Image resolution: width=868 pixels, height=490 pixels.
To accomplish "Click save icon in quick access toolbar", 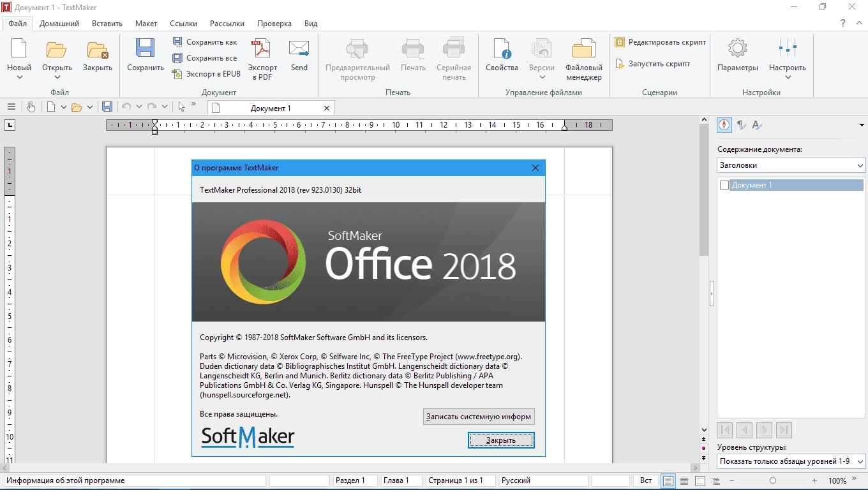I will pos(107,107).
